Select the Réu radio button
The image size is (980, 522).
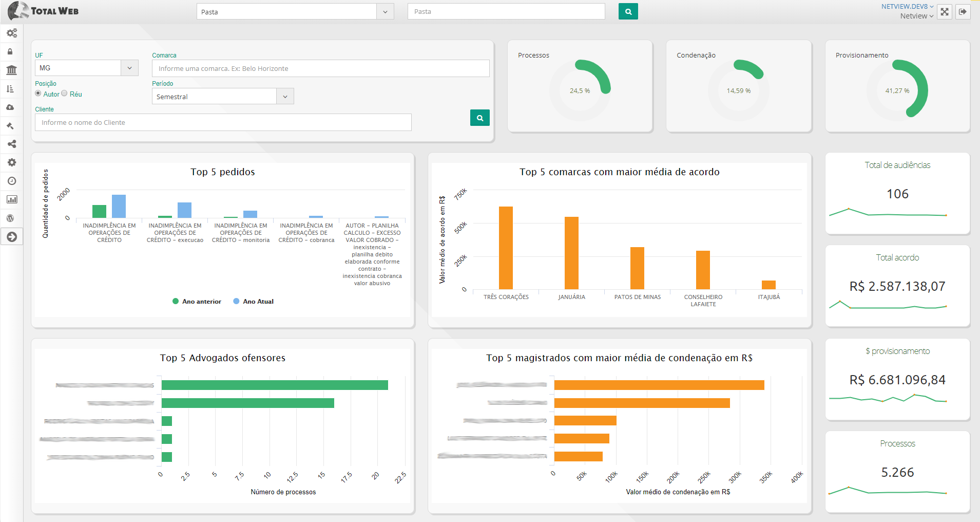pyautogui.click(x=64, y=94)
